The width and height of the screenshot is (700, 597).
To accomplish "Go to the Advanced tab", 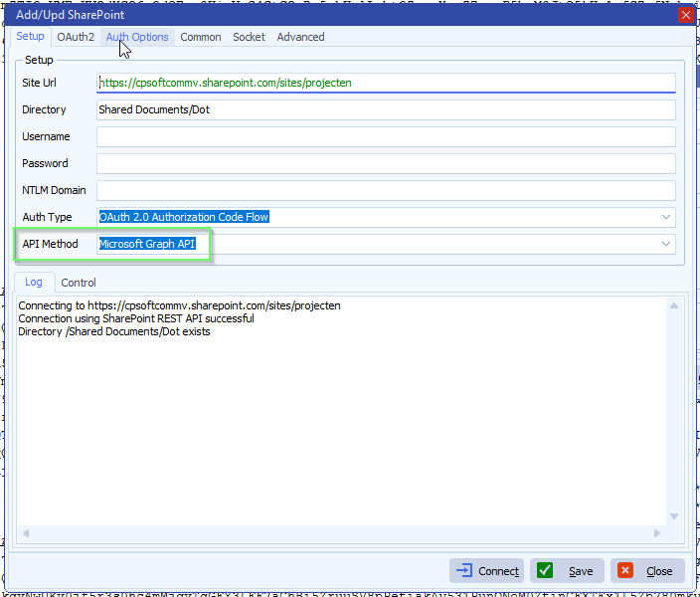I will 300,37.
